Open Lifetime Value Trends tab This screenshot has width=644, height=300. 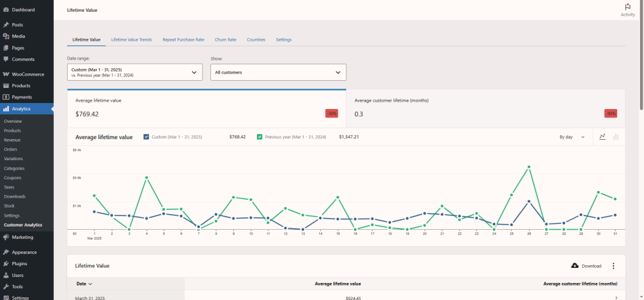coord(131,39)
